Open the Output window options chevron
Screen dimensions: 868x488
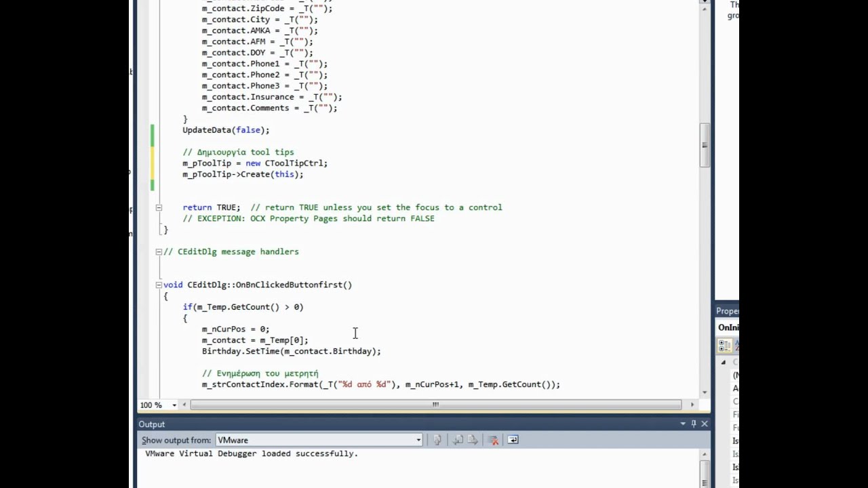[682, 424]
